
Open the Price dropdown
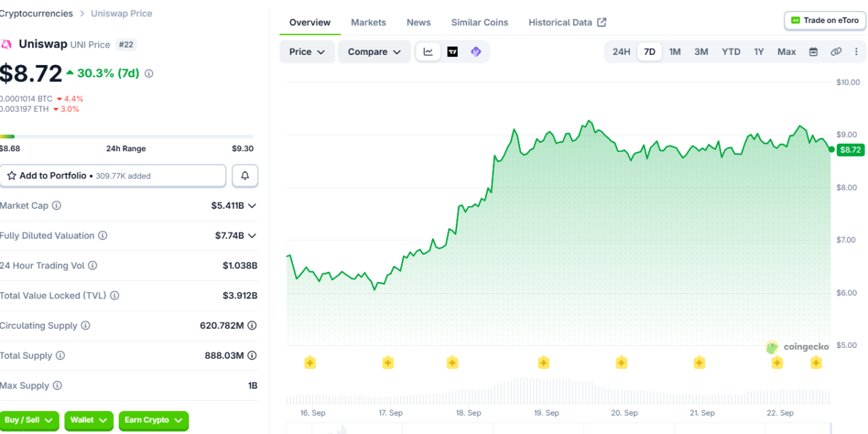coord(307,52)
